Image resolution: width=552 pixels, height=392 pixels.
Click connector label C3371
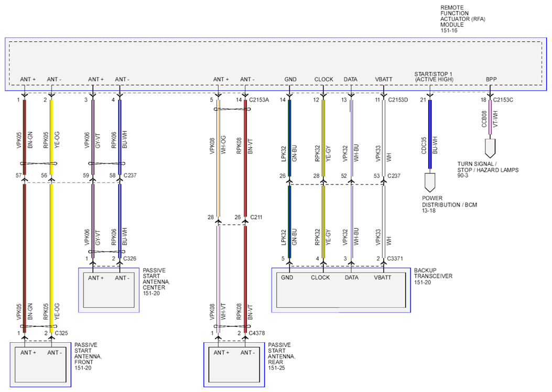tap(395, 259)
